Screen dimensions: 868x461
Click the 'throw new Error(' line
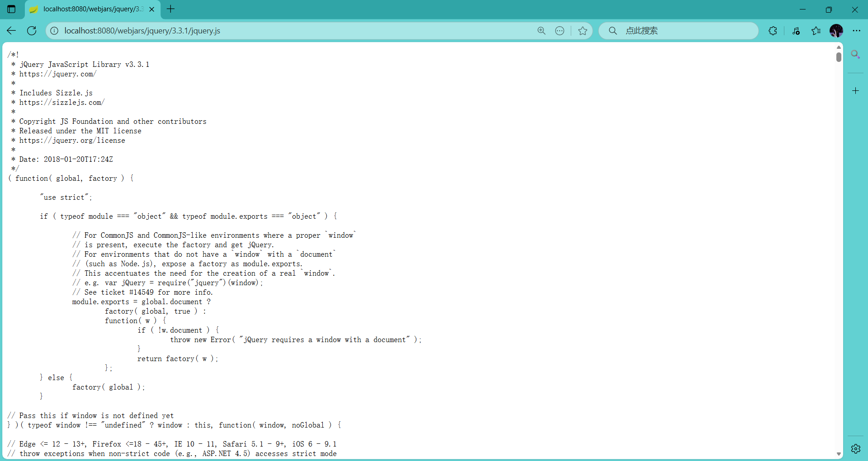coord(296,339)
